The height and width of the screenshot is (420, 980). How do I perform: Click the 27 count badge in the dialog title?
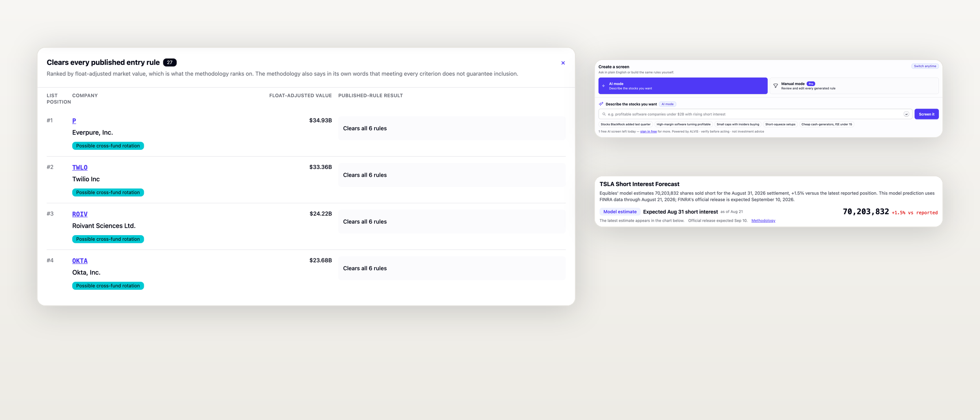(x=170, y=62)
